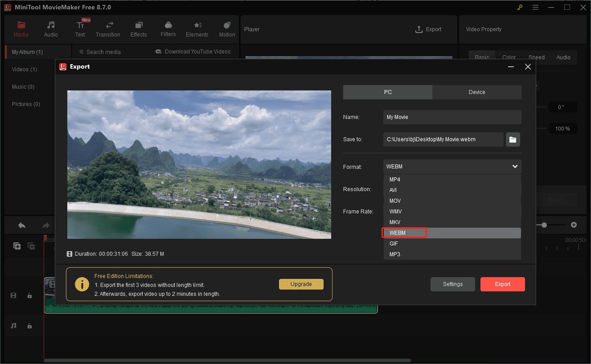Switch to the Audio video property tab

click(563, 57)
